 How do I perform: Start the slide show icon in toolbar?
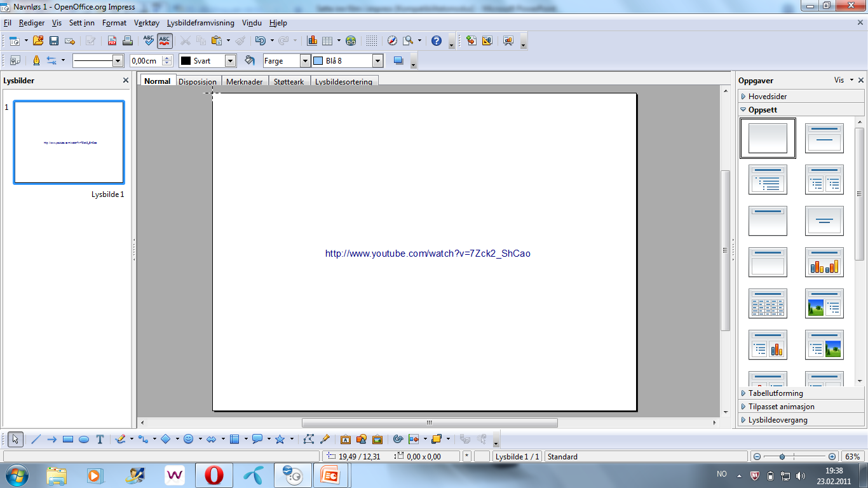point(508,41)
